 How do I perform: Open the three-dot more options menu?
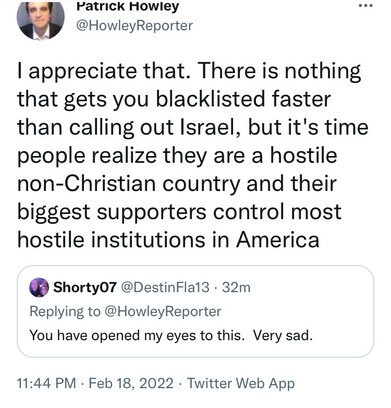pyautogui.click(x=366, y=6)
